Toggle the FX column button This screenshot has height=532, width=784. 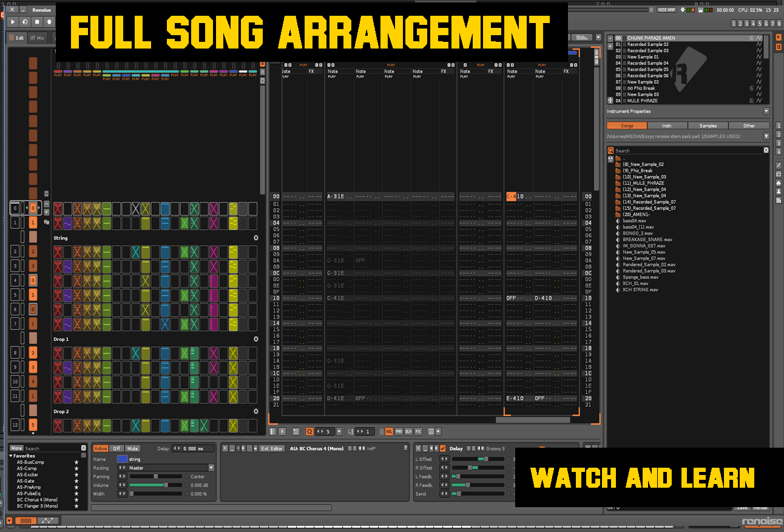(x=418, y=432)
